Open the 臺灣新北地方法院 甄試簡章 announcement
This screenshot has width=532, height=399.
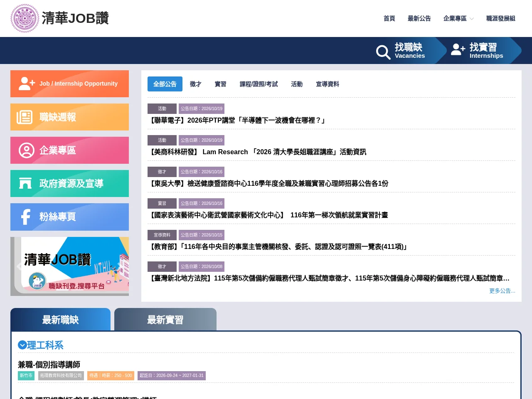(x=329, y=278)
